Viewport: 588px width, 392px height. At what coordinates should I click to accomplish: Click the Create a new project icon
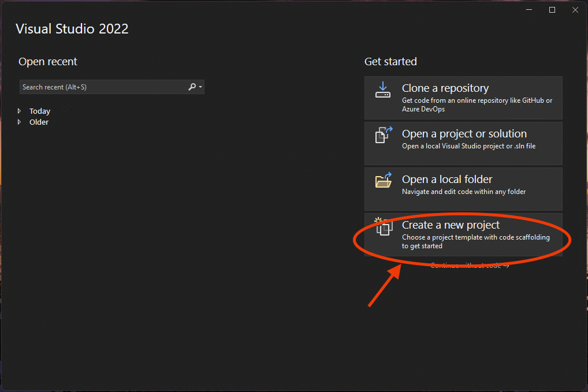tap(384, 226)
